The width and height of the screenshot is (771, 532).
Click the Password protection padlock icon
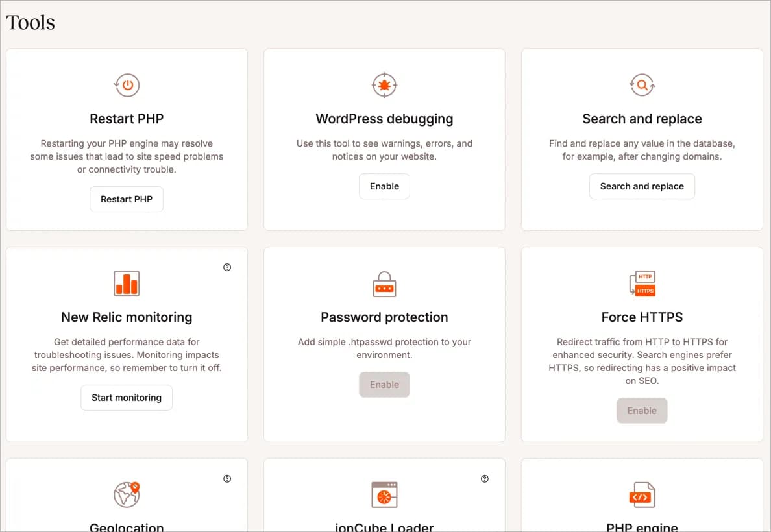tap(384, 284)
